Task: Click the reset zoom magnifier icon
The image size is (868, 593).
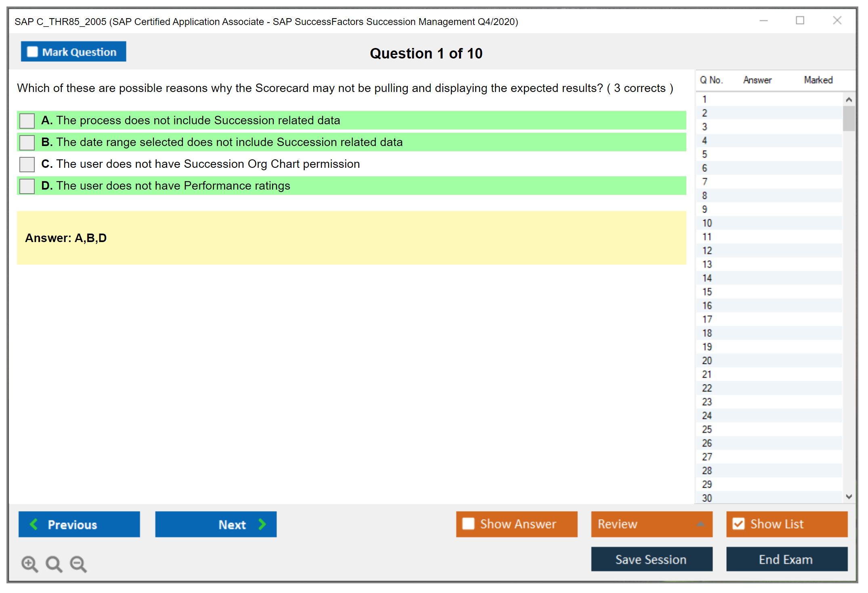Action: point(54,564)
